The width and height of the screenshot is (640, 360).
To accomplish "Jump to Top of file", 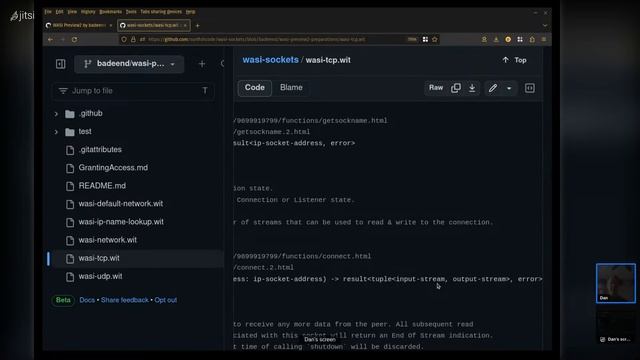I will coord(514,60).
